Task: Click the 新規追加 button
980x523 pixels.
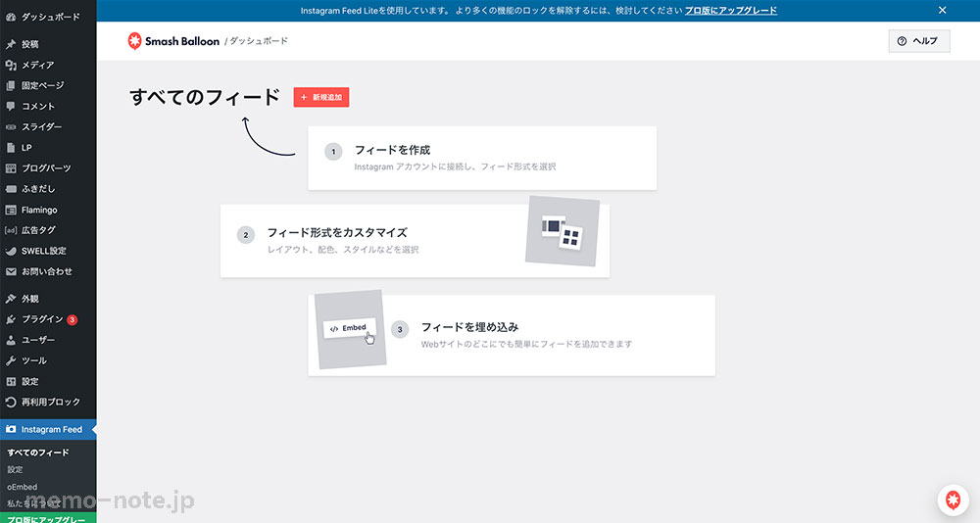Action: point(321,98)
